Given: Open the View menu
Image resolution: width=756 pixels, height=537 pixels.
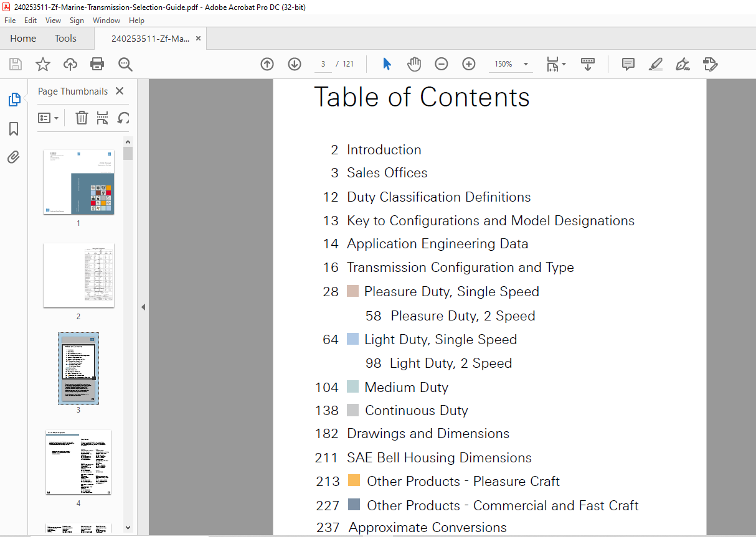Looking at the screenshot, I should click(x=54, y=21).
